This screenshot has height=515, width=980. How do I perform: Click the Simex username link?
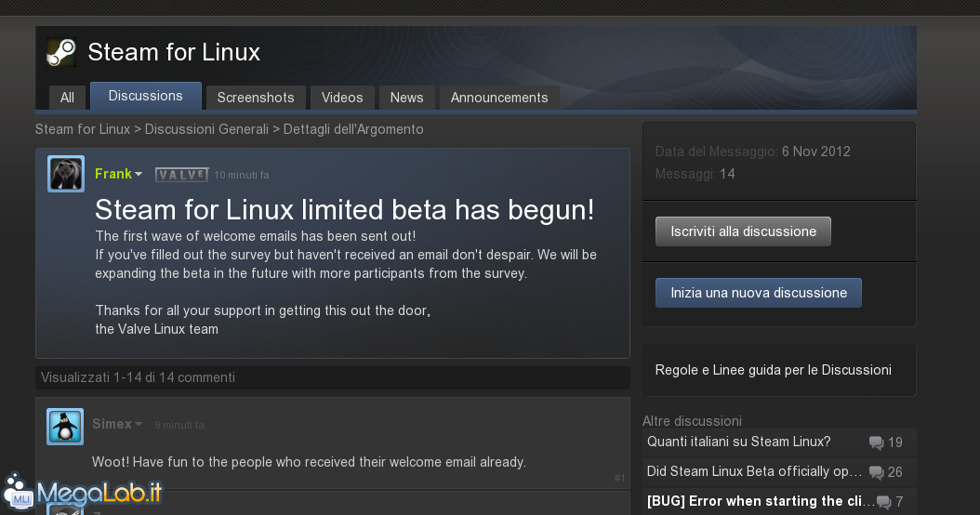[112, 424]
